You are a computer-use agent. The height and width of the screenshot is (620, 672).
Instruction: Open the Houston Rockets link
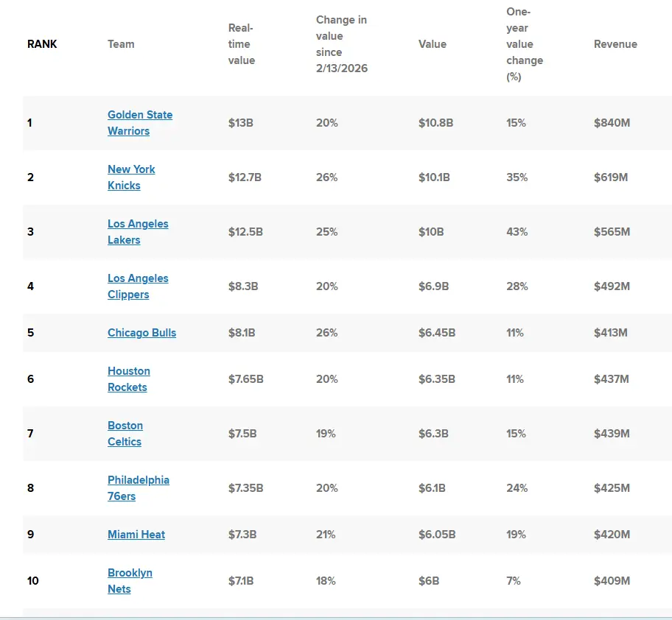point(128,379)
